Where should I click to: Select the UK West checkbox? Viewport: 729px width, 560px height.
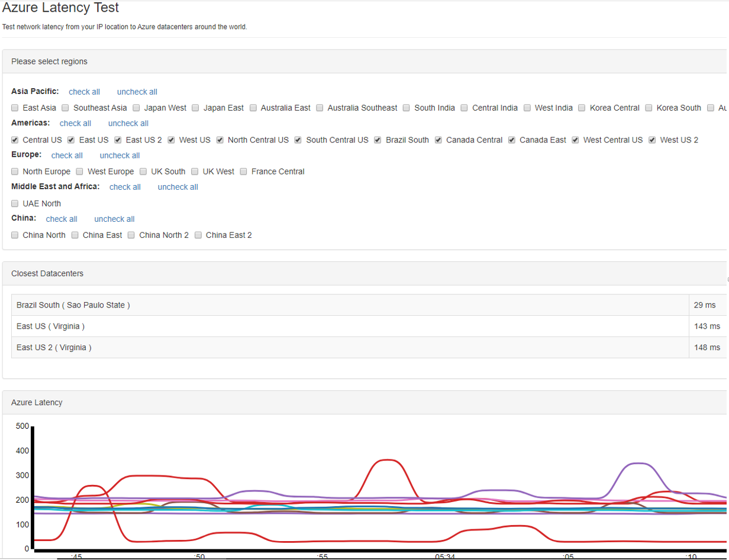pos(195,172)
